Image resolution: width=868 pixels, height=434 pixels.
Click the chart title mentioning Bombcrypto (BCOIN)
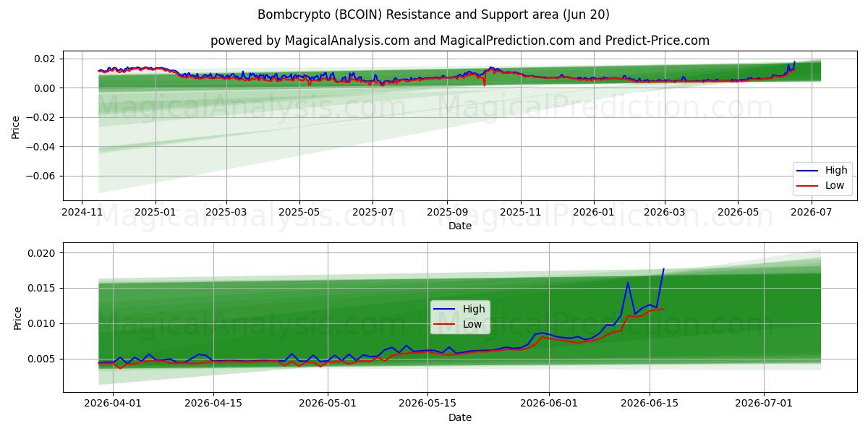[x=433, y=14]
